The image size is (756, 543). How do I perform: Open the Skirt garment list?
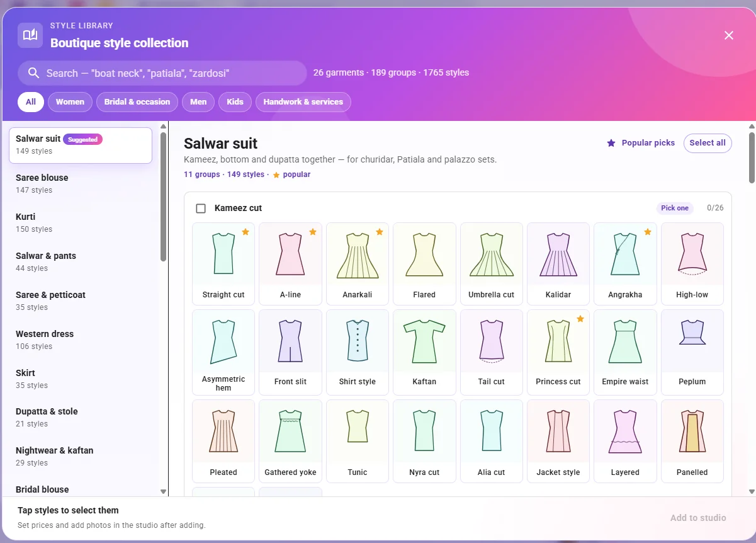pyautogui.click(x=81, y=379)
